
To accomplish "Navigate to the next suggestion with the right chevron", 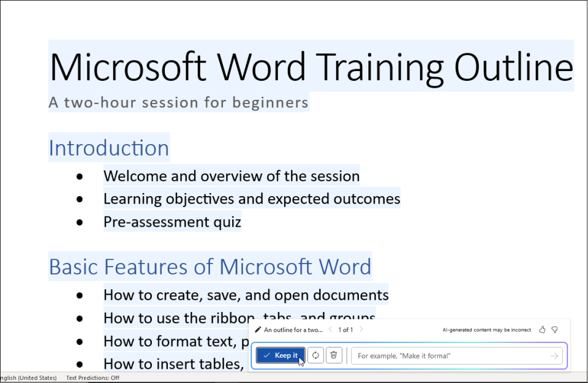I will click(x=360, y=329).
